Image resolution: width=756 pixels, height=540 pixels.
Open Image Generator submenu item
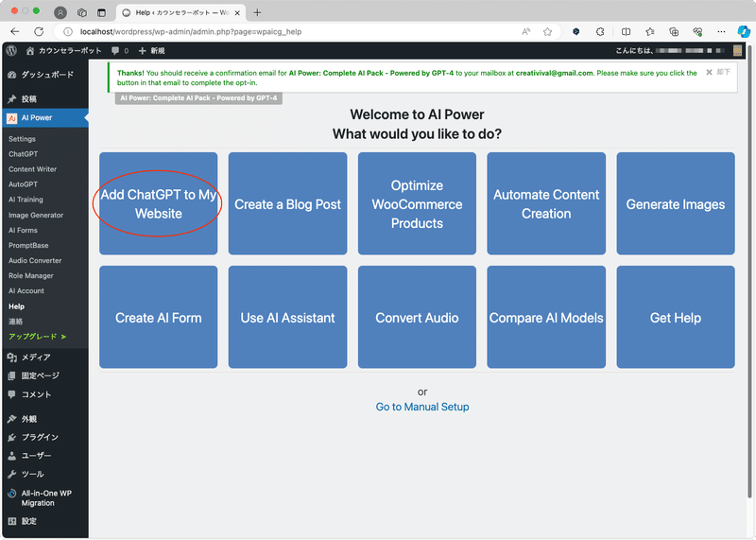(36, 216)
